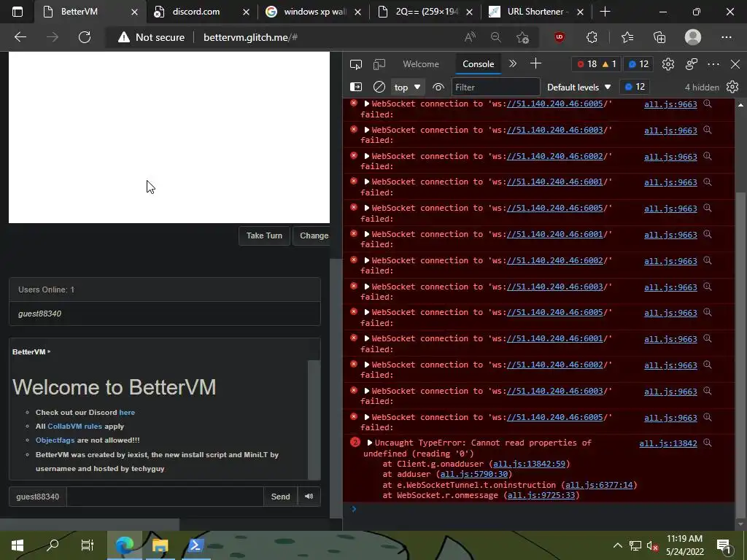Screen dimensions: 747x560
Task: Switch to the windows xp wall browser tab
Action: tap(314, 12)
